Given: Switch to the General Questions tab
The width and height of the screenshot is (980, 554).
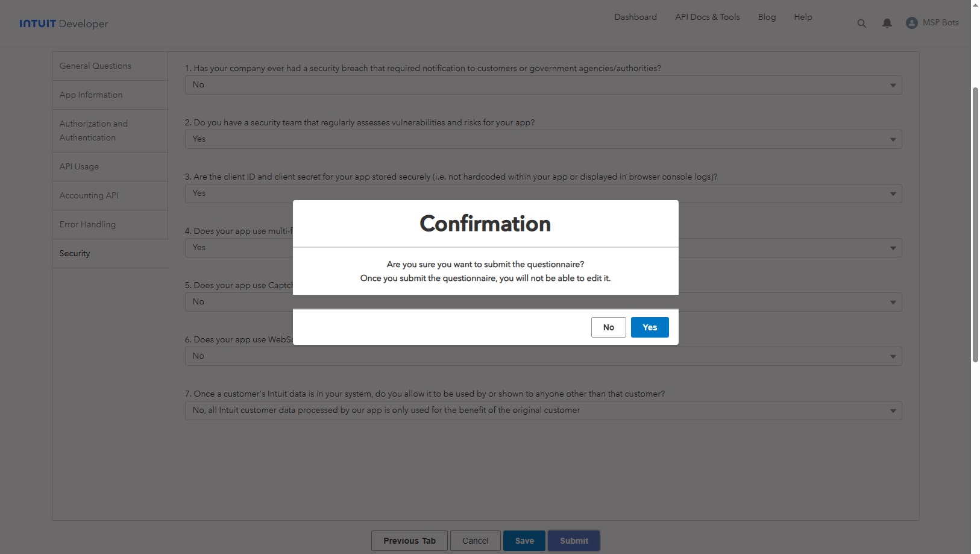Looking at the screenshot, I should 95,66.
